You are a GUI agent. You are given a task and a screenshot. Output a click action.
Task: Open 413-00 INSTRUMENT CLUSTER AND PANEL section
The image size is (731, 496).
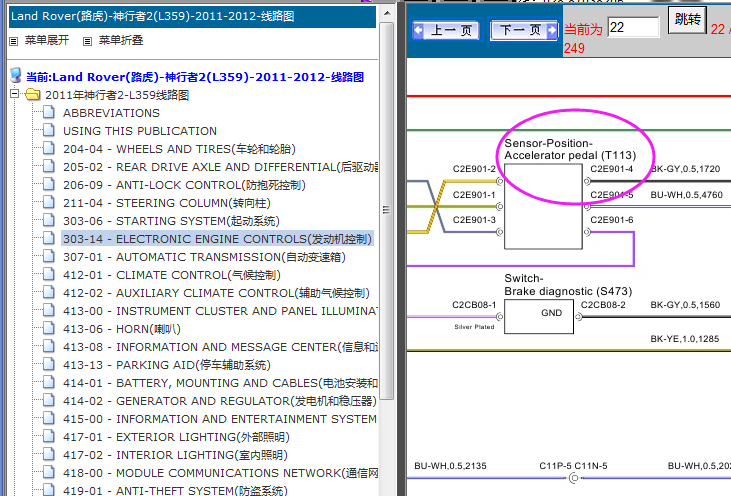coord(221,311)
